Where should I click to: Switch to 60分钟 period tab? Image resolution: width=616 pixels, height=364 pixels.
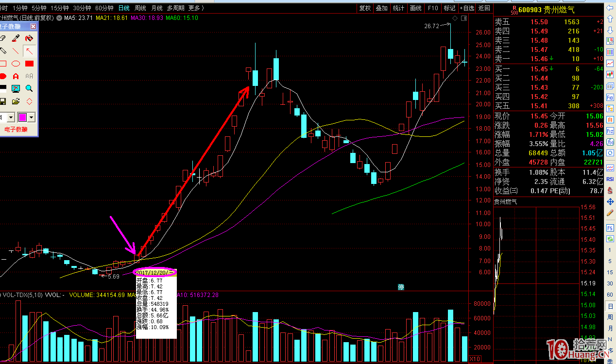(x=104, y=8)
